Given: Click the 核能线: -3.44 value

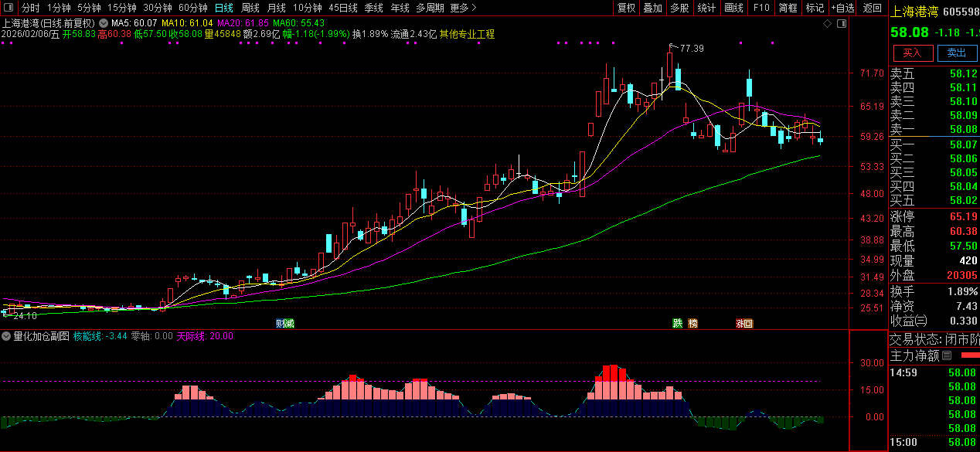Looking at the screenshot, I should pos(100,336).
